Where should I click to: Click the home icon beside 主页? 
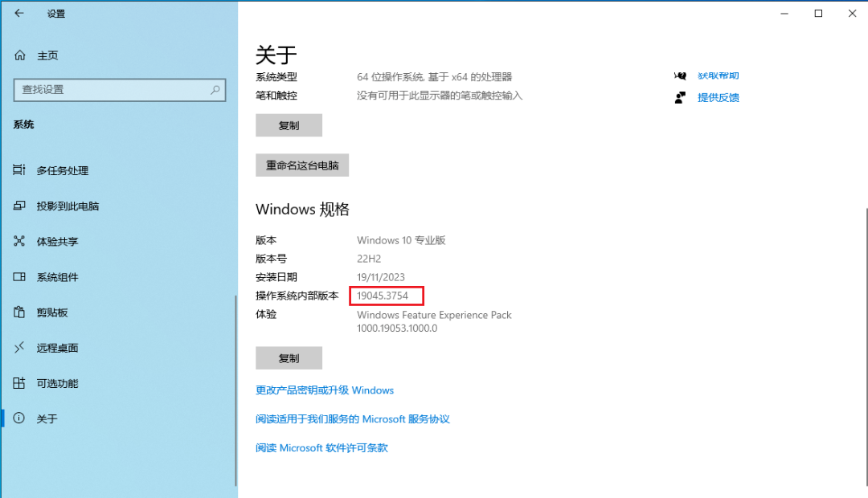tap(20, 55)
